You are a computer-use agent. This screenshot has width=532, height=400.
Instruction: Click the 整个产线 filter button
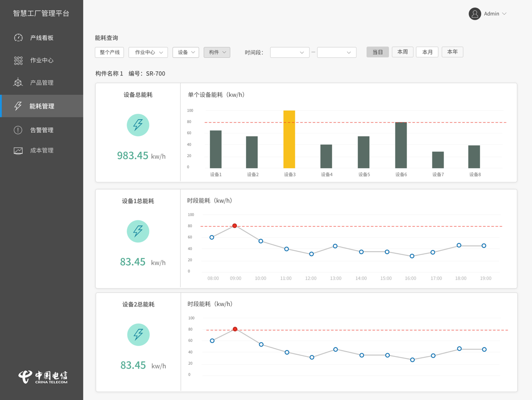pyautogui.click(x=110, y=53)
